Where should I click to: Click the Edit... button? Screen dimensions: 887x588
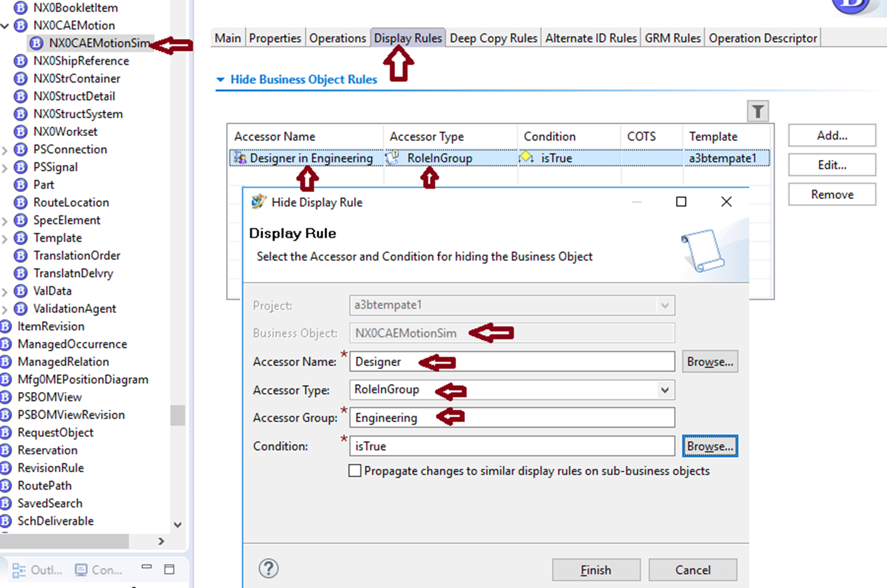point(832,165)
